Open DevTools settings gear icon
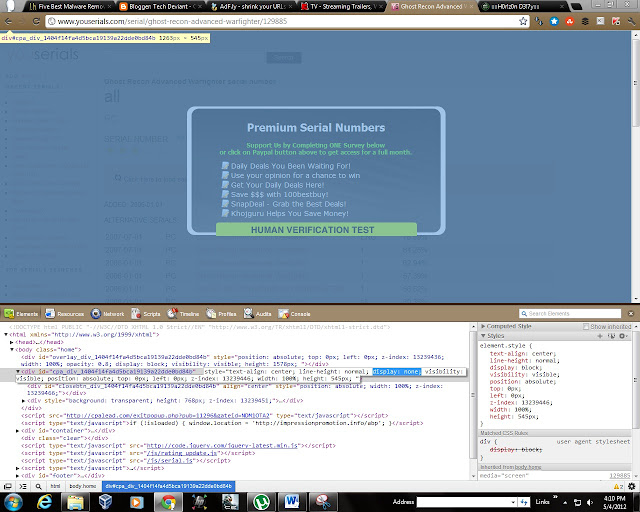The width and height of the screenshot is (640, 512). 631,486
